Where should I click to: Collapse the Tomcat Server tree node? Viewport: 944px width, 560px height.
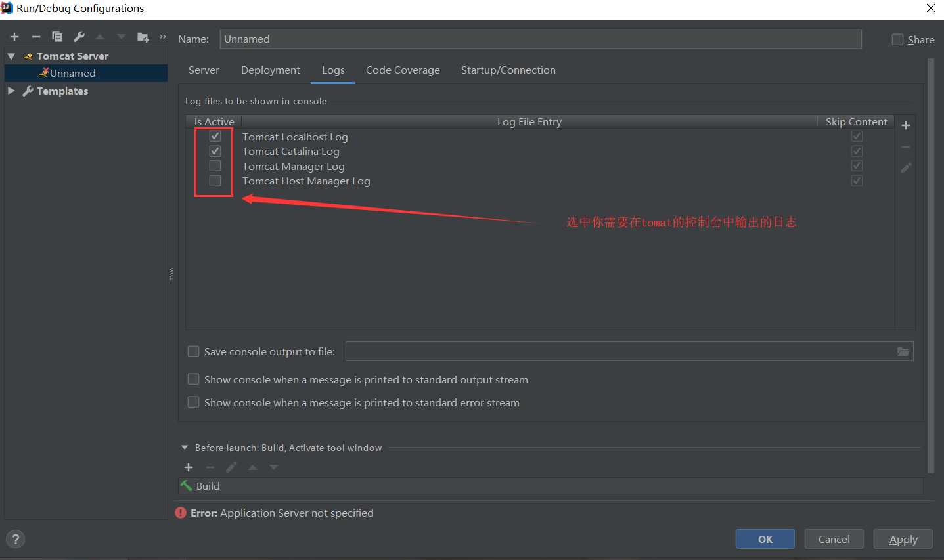click(11, 56)
